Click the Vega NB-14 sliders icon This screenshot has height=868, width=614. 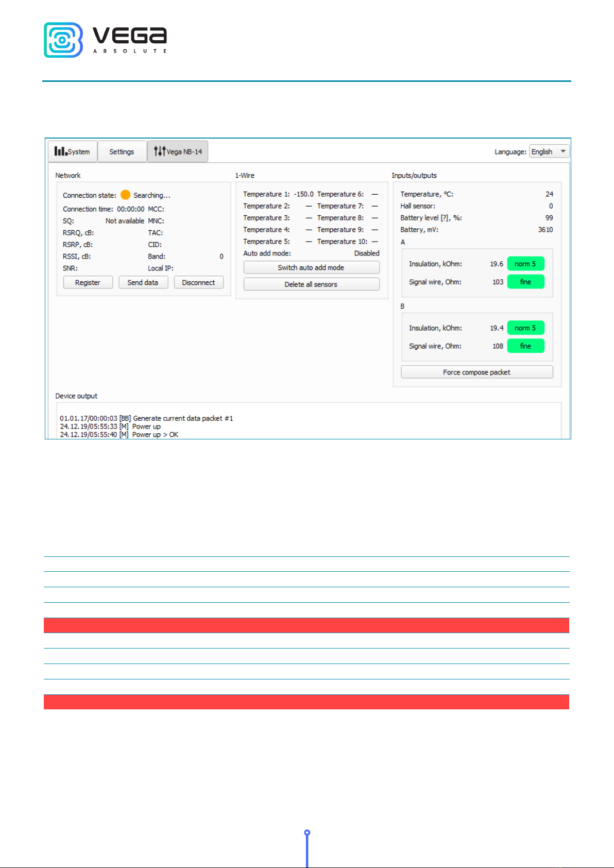160,151
